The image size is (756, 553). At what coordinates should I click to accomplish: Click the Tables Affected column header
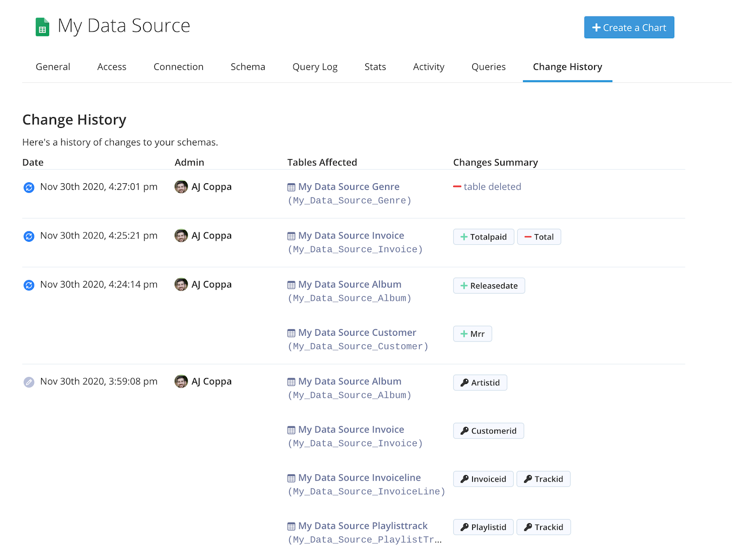tap(322, 162)
